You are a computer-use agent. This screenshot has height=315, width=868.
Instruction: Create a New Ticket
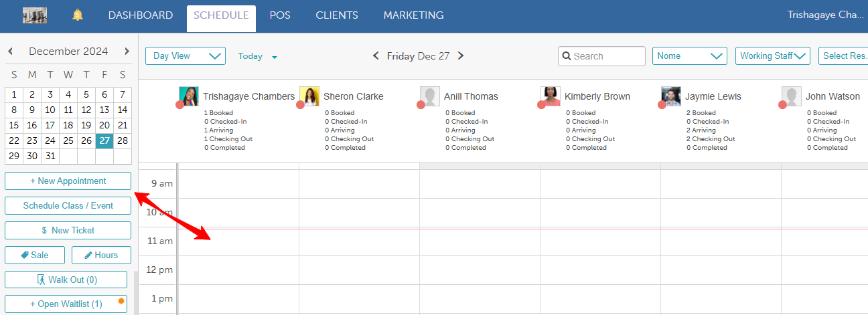point(68,230)
